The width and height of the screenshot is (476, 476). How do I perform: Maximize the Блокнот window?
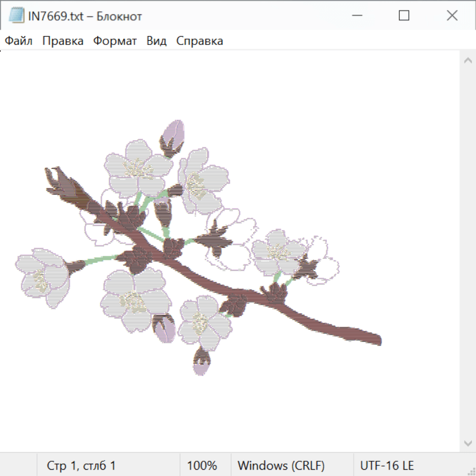404,16
